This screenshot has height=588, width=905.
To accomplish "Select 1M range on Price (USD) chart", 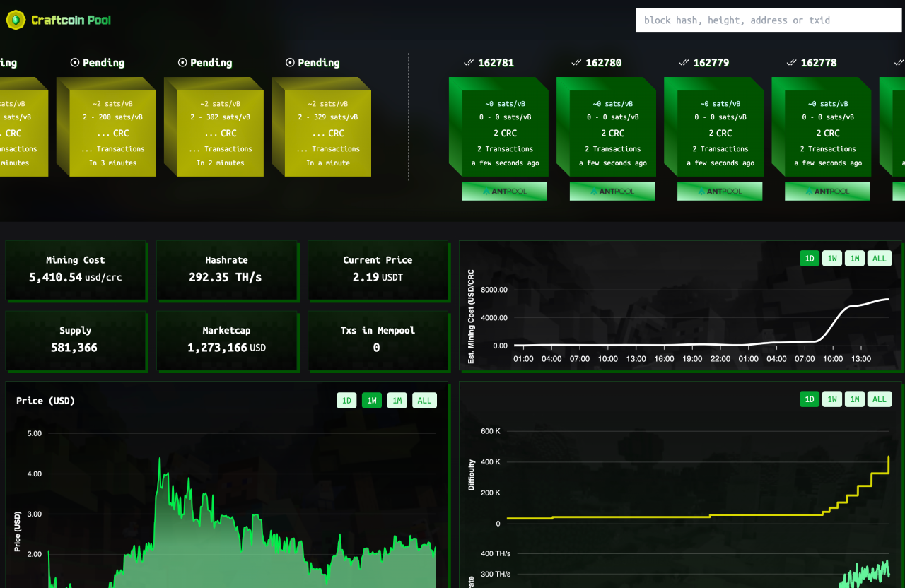I will click(397, 401).
